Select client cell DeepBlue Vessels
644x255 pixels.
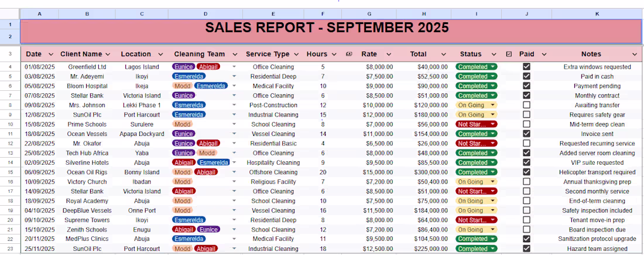[x=87, y=210]
